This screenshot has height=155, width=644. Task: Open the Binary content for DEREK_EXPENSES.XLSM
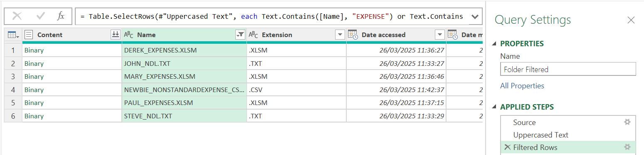(x=34, y=50)
